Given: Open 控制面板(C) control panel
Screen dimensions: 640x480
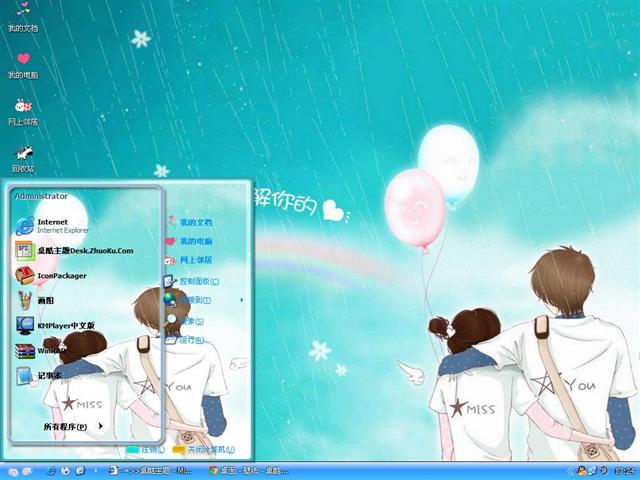Looking at the screenshot, I should (x=191, y=281).
